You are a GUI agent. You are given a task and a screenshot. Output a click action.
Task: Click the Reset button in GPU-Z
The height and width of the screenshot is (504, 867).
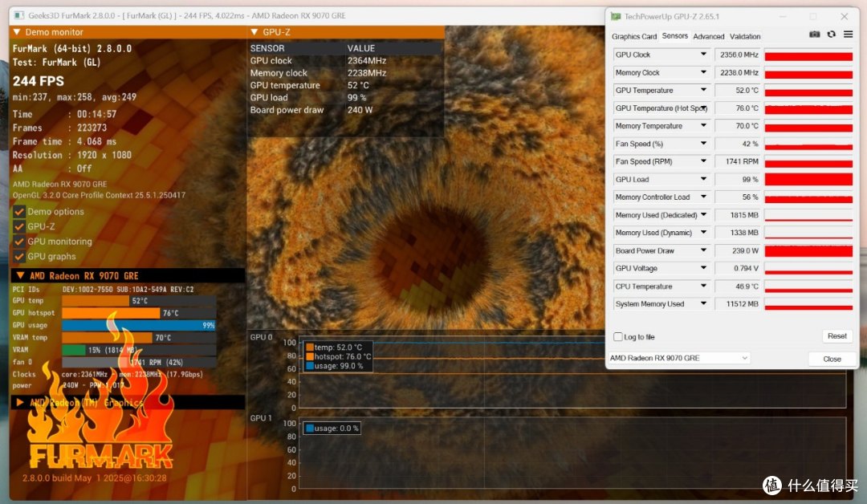click(x=836, y=336)
